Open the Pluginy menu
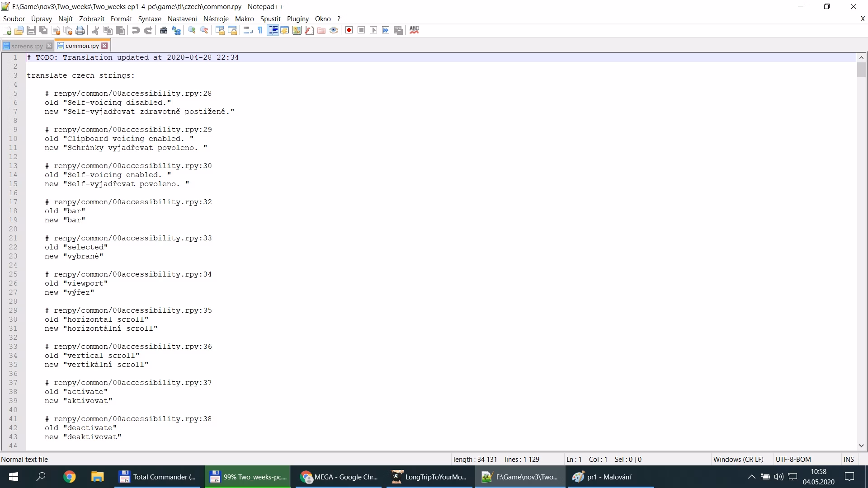The image size is (868, 488). [297, 19]
